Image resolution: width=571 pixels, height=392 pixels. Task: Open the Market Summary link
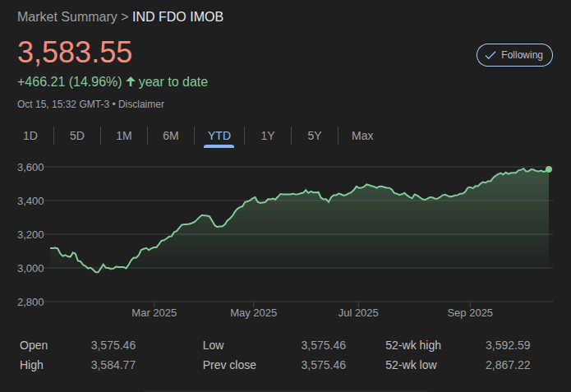[65, 16]
